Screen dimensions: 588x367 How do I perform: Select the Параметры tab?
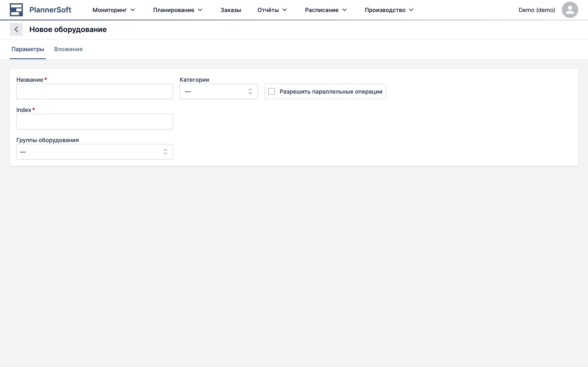pyautogui.click(x=28, y=49)
